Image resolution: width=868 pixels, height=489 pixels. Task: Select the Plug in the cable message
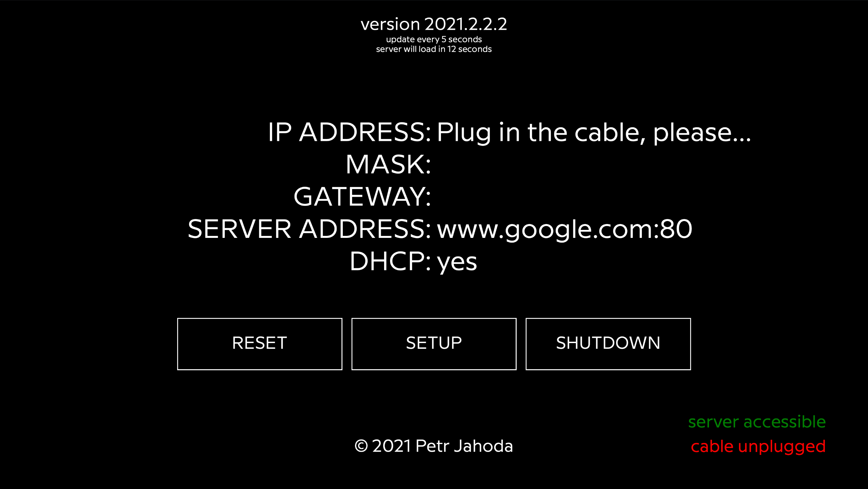tap(594, 133)
